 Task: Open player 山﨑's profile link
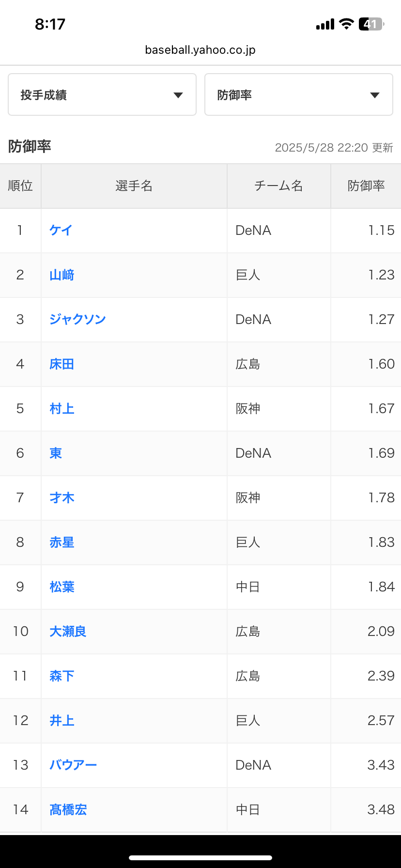click(62, 275)
